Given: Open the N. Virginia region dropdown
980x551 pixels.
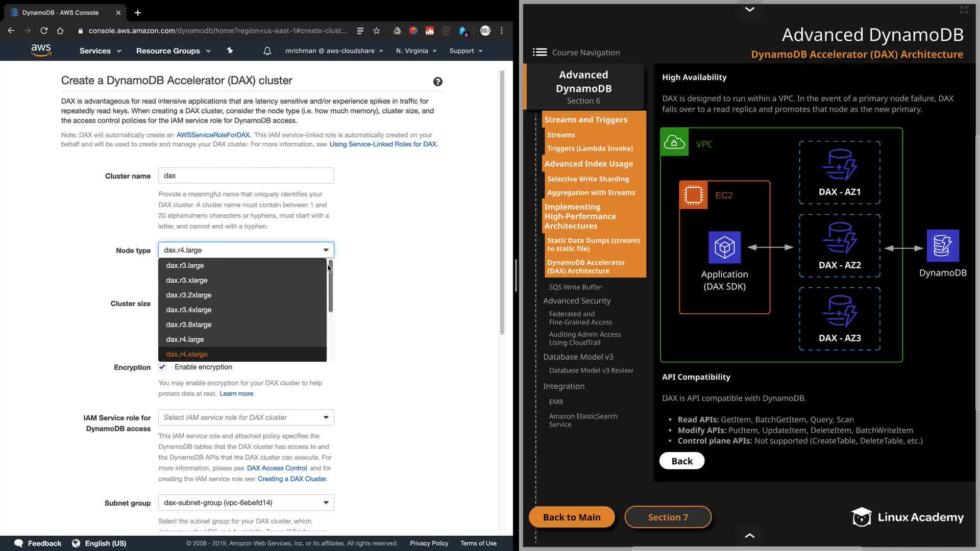Looking at the screenshot, I should [416, 51].
